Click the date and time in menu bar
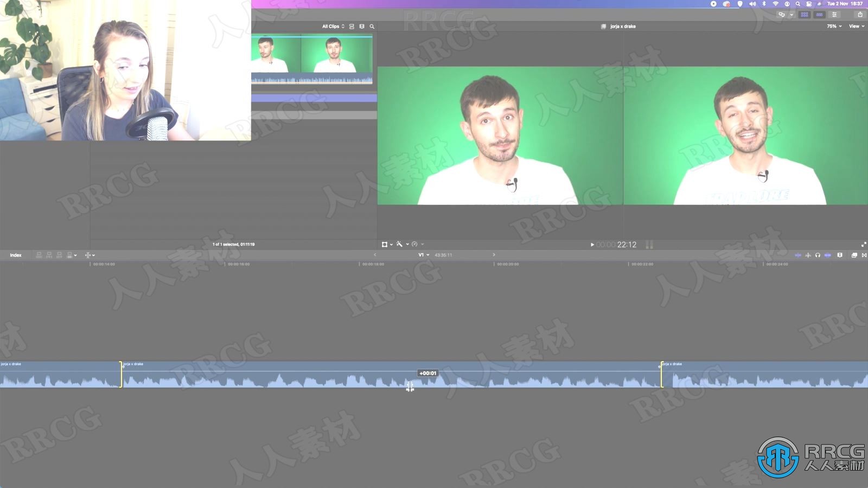This screenshot has width=868, height=488. (845, 4)
